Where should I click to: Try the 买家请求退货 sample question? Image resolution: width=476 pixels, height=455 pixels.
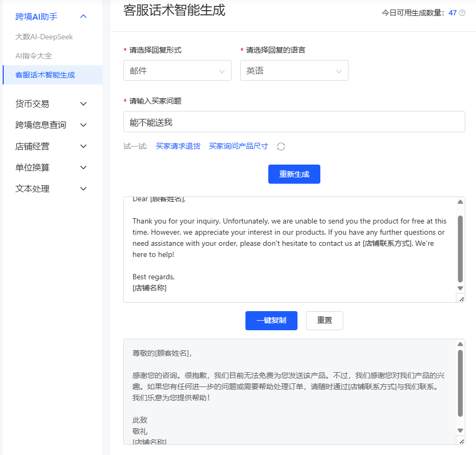pyautogui.click(x=178, y=146)
